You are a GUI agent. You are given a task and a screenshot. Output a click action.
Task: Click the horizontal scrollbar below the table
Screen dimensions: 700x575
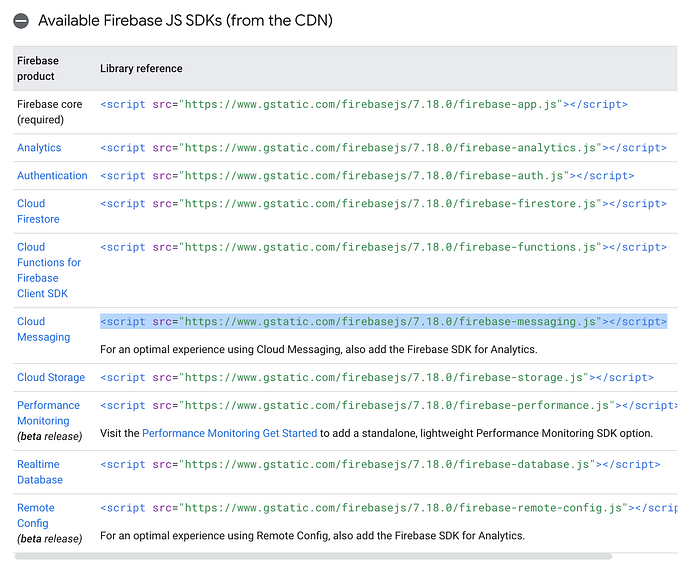click(x=313, y=556)
